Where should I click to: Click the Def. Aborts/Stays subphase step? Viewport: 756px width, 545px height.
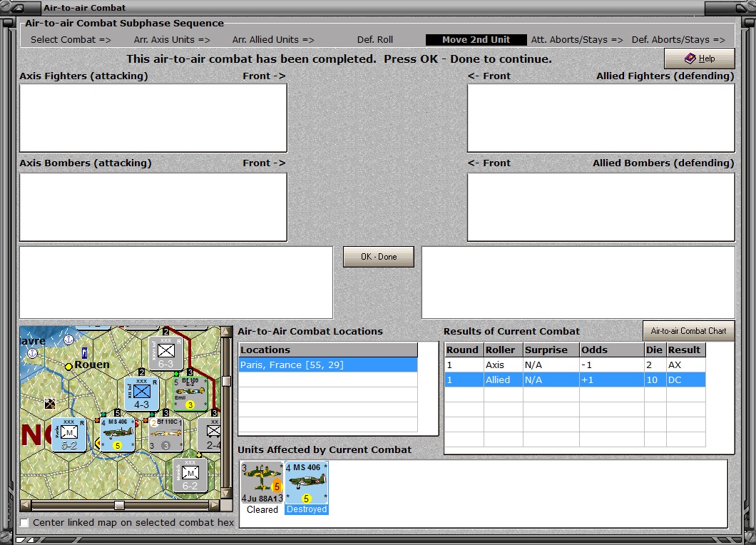(x=678, y=39)
